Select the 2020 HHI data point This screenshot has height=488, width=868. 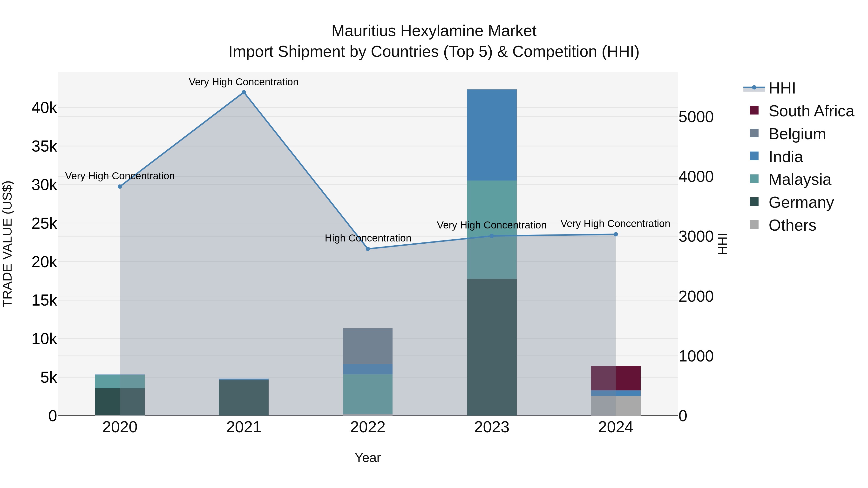coord(120,187)
